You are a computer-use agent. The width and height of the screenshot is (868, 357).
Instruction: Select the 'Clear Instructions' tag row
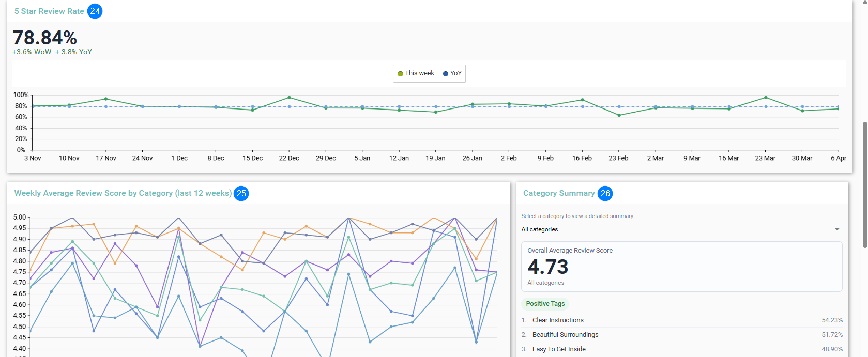tap(682, 320)
